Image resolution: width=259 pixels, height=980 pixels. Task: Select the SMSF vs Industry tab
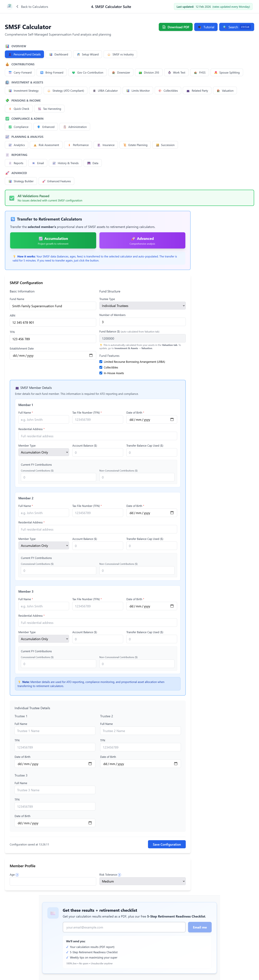click(120, 54)
